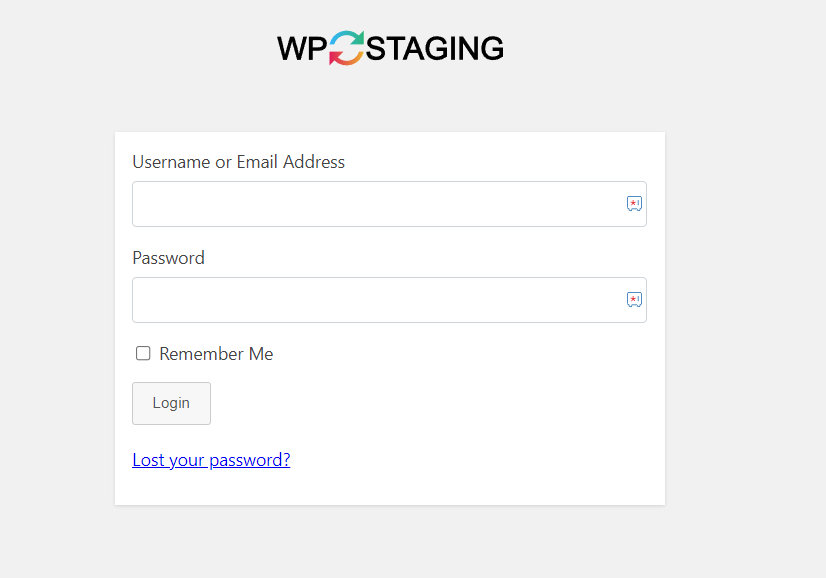The width and height of the screenshot is (826, 578).
Task: Click empty white area below the password link
Action: [390, 487]
